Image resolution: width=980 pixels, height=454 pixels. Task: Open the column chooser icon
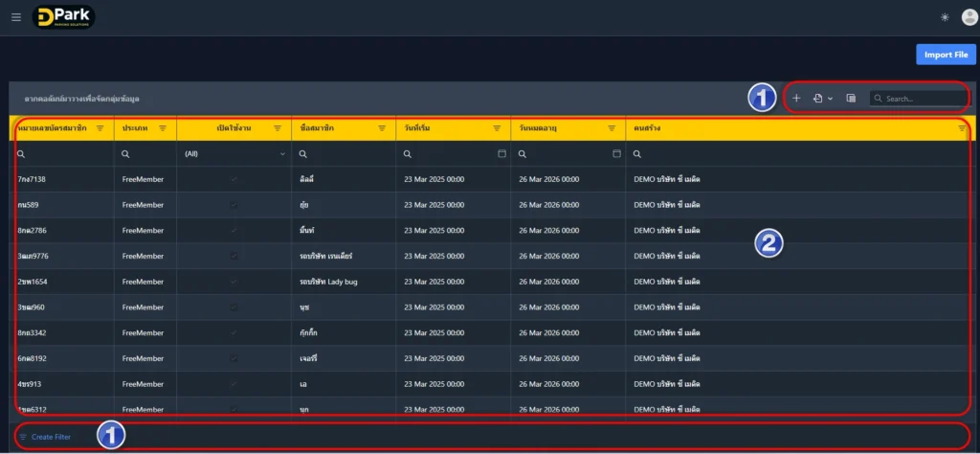[851, 99]
